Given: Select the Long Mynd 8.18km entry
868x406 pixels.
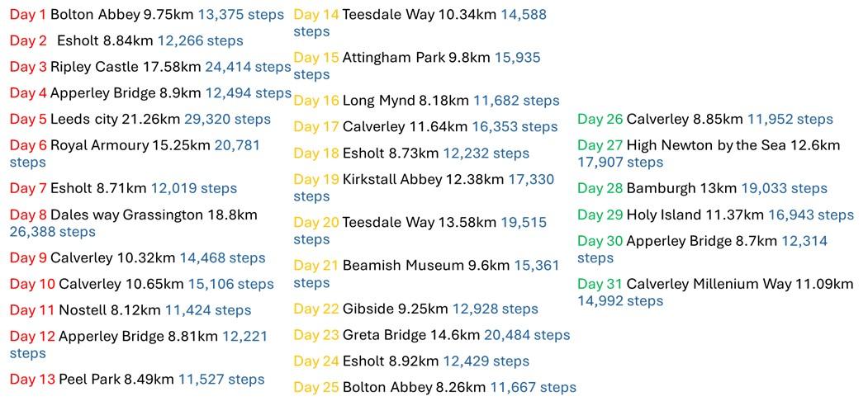Looking at the screenshot, I should tap(406, 101).
